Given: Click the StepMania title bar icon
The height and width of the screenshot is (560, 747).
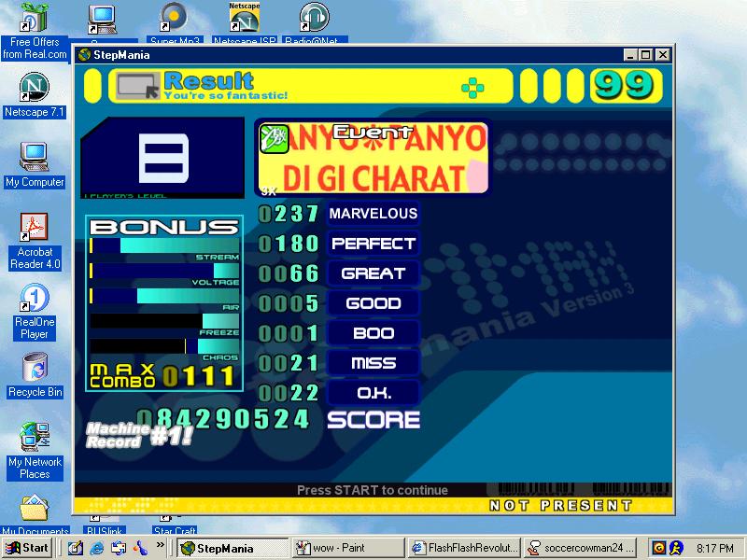Looking at the screenshot, I should (x=85, y=55).
